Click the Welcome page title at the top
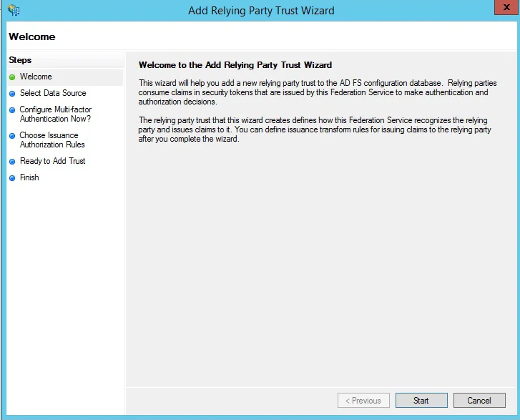 tap(32, 36)
